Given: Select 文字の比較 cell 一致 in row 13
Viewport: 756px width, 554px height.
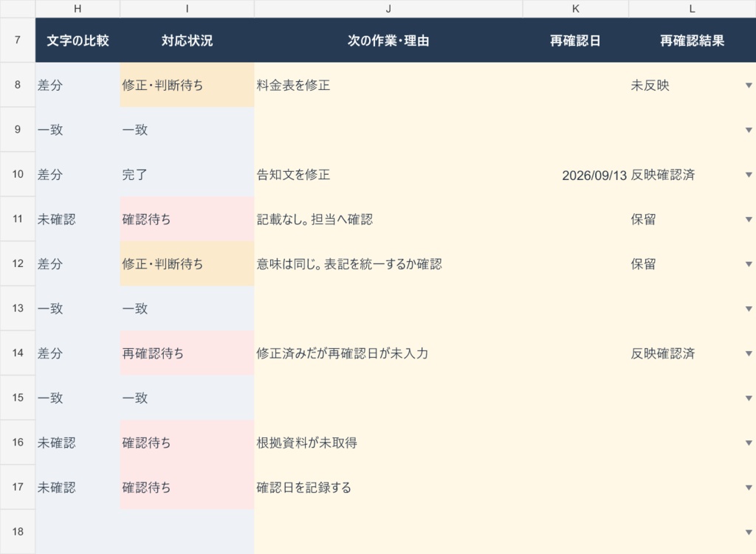Looking at the screenshot, I should tap(78, 308).
